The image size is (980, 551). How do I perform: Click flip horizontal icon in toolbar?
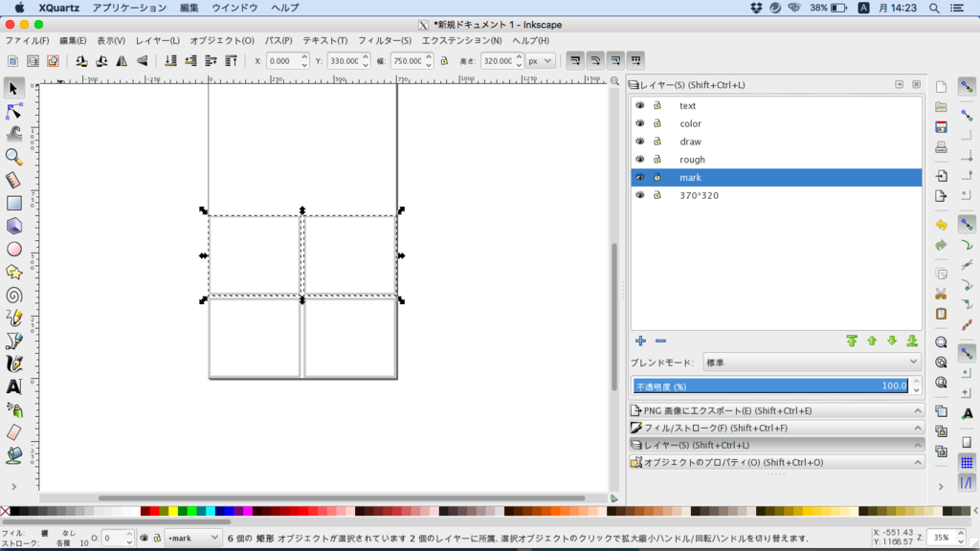click(x=122, y=60)
